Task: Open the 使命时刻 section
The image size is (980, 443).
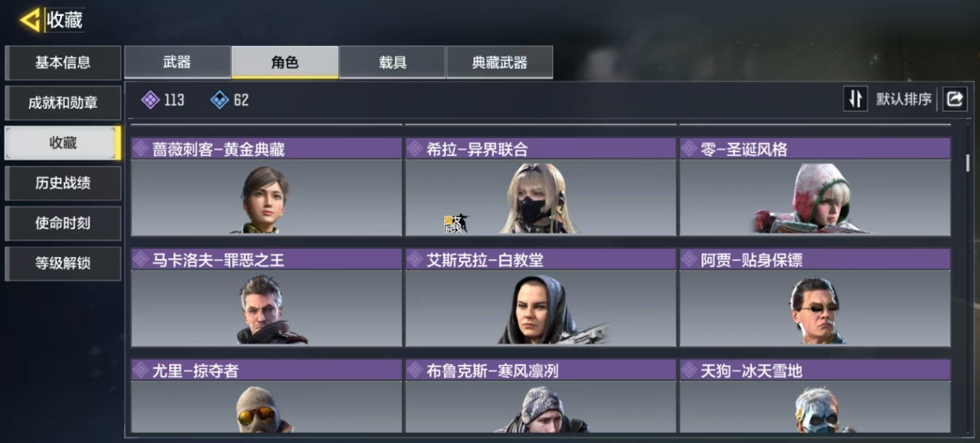Action: 63,223
